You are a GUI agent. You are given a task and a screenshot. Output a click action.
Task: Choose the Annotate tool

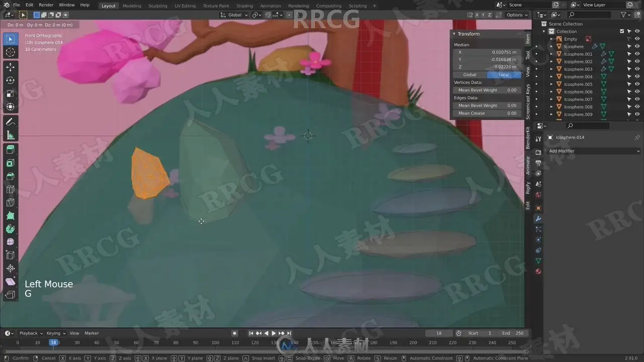point(11,122)
